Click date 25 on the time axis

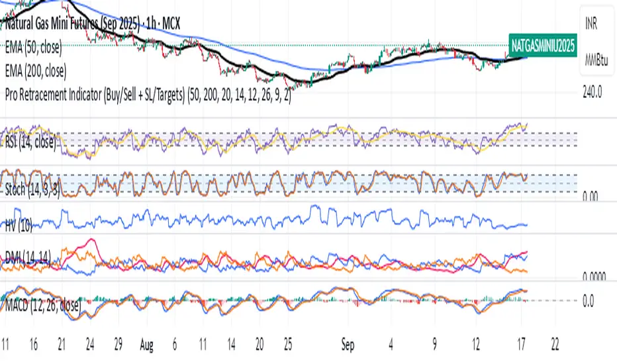click(288, 345)
